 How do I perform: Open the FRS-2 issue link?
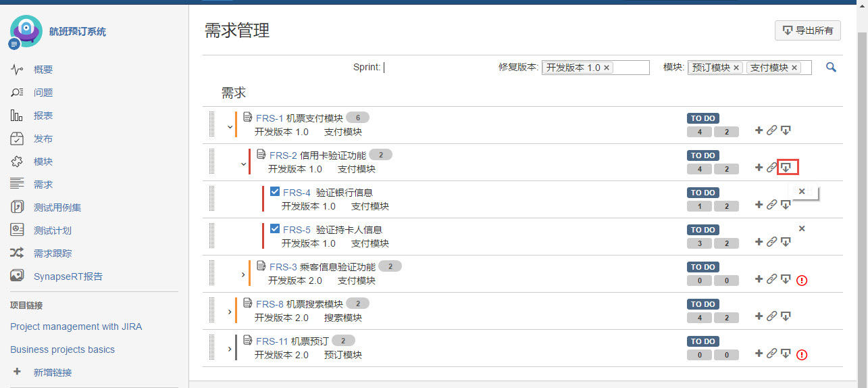(283, 155)
